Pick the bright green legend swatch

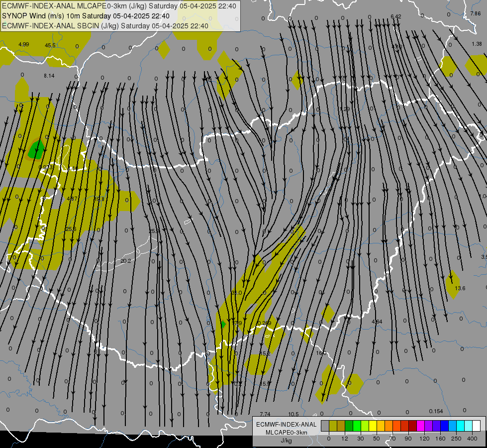[357, 426]
